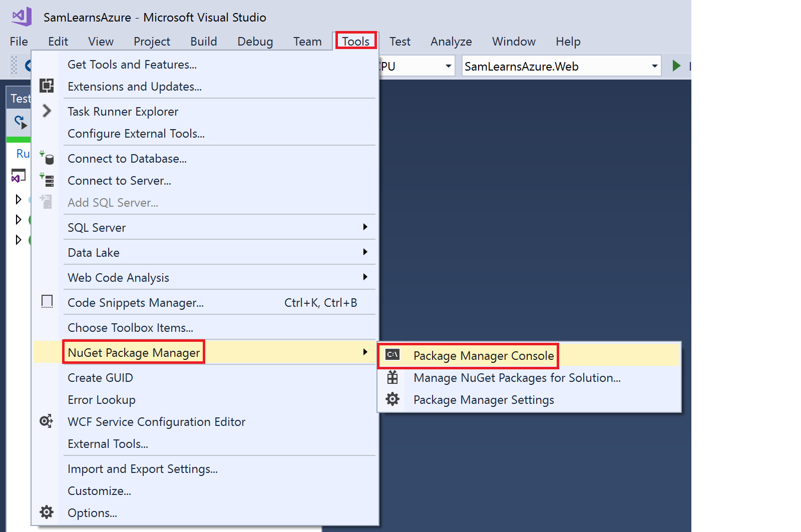Select Import and Export Settings
The image size is (801, 532).
[x=142, y=469]
